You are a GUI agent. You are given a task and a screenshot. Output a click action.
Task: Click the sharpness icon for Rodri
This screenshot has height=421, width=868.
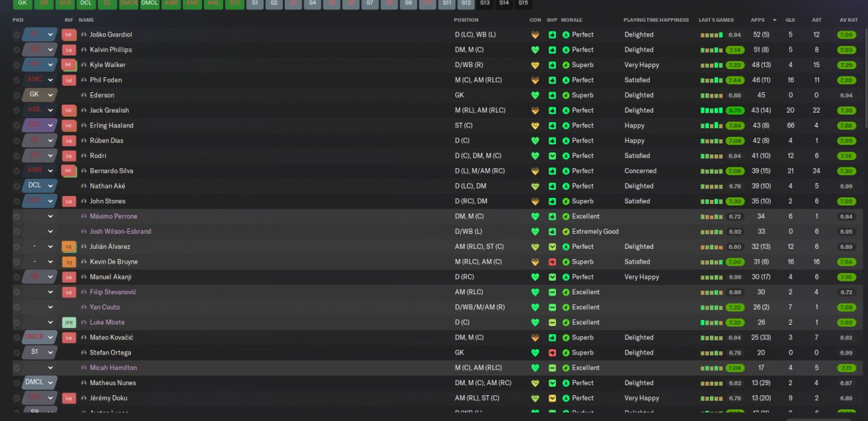552,156
